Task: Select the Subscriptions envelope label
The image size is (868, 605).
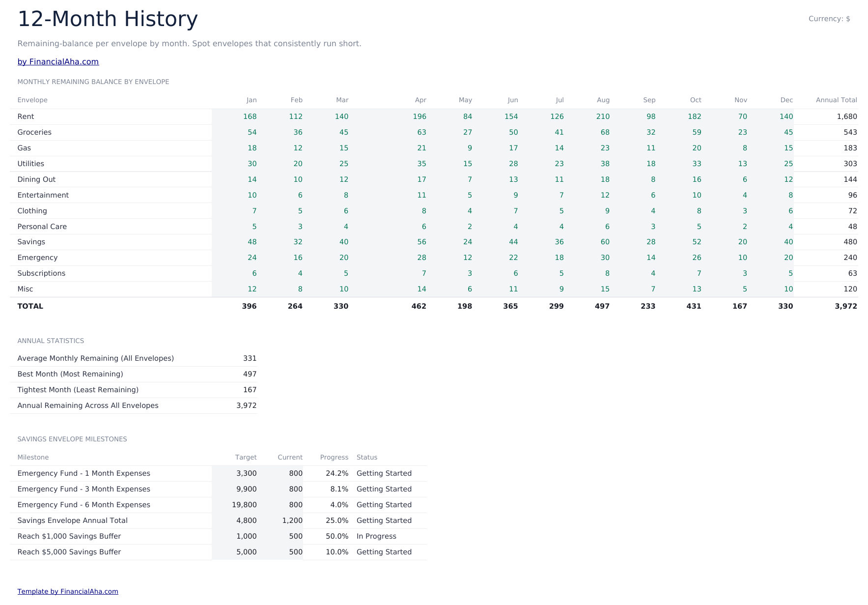Action: click(x=41, y=273)
